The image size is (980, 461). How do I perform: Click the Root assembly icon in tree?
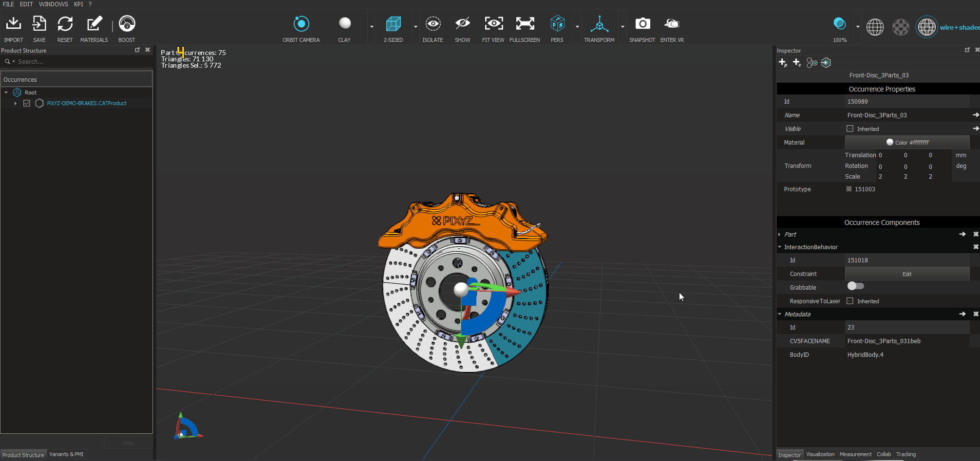[17, 92]
